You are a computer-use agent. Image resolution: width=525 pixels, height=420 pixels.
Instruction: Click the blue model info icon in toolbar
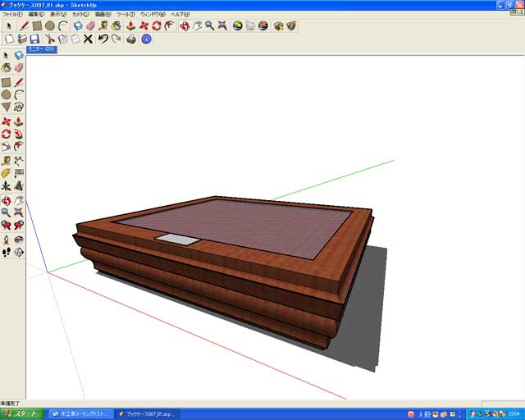(x=146, y=39)
